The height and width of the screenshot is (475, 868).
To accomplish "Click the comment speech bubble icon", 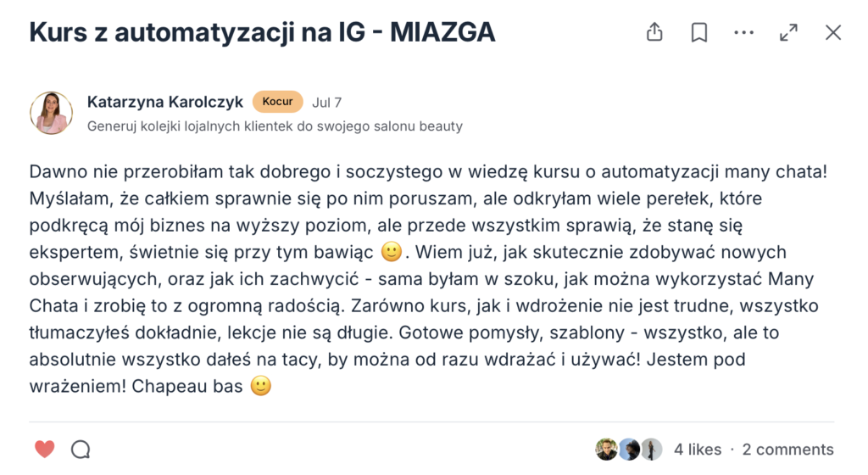I will click(x=81, y=450).
